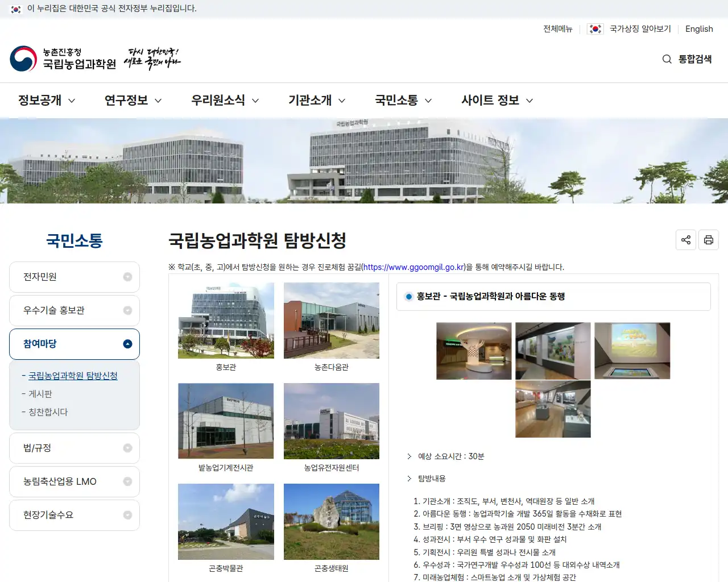Image resolution: width=728 pixels, height=582 pixels.
Task: Select 국립농업과학원 탐방신청 sidebar link
Action: tap(73, 376)
